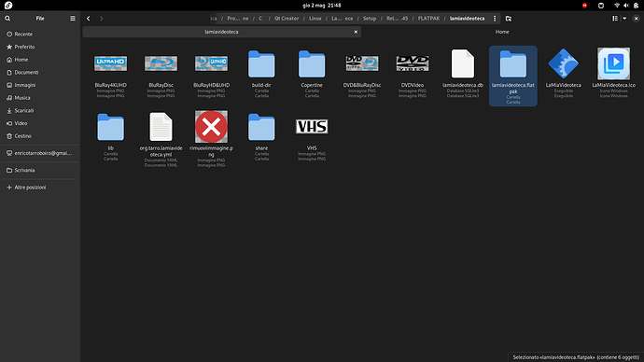Viewport: 644px width, 362px height.
Task: Click Altre posizioni in the sidebar
Action: point(40,188)
